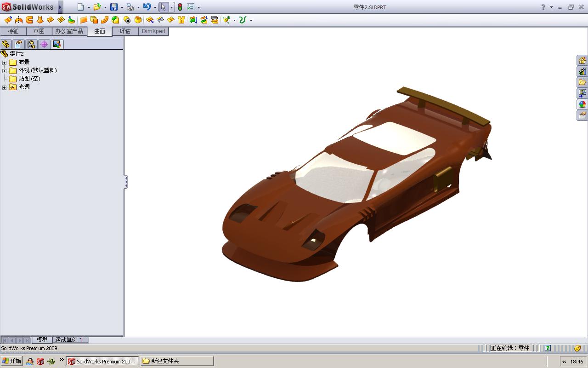Click the Save disk icon
588x368 pixels.
click(x=114, y=7)
